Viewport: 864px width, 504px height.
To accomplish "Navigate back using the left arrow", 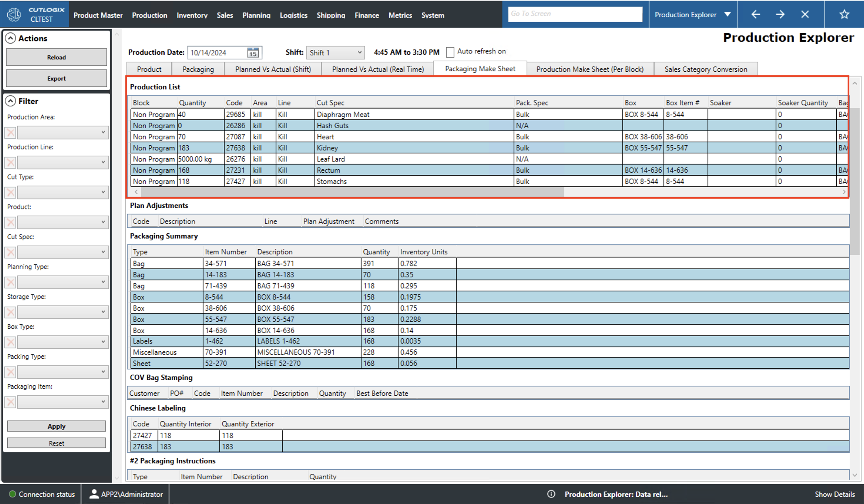I will click(x=756, y=14).
